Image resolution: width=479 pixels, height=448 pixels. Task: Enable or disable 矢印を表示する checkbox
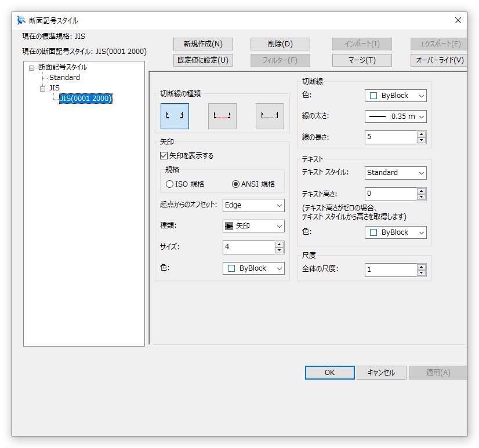pyautogui.click(x=164, y=156)
